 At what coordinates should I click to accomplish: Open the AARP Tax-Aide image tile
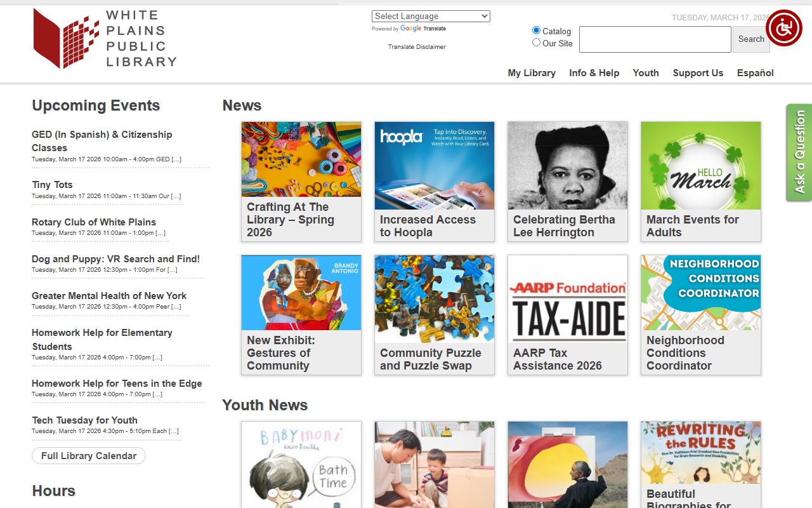568,293
